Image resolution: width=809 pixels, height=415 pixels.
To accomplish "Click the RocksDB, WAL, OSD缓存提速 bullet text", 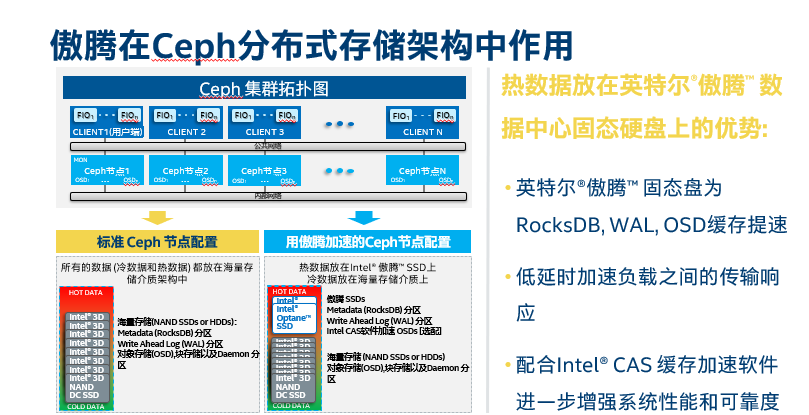I will click(652, 225).
